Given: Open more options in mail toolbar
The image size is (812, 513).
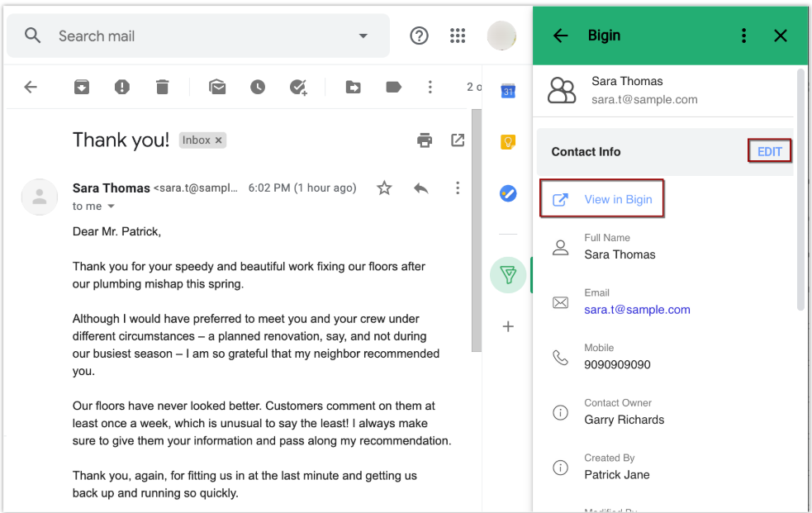Looking at the screenshot, I should [430, 87].
